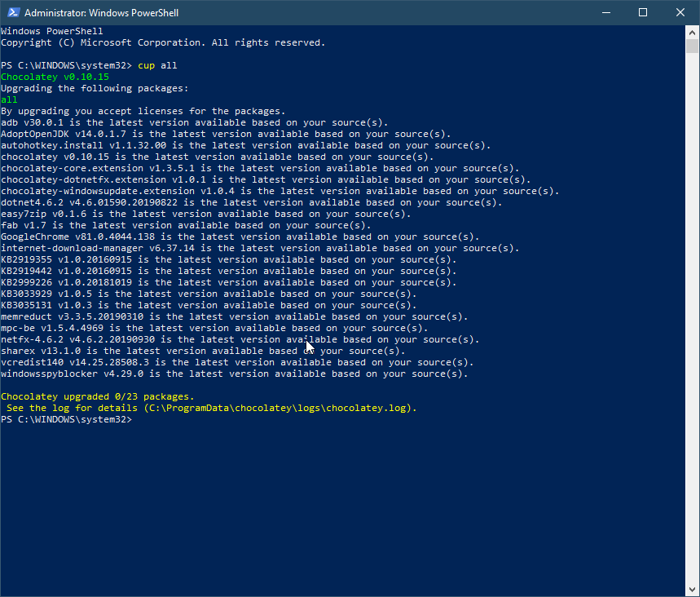700x597 pixels.
Task: Click the AdoptOpenJDK v14.0.1.7 line
Action: (226, 134)
